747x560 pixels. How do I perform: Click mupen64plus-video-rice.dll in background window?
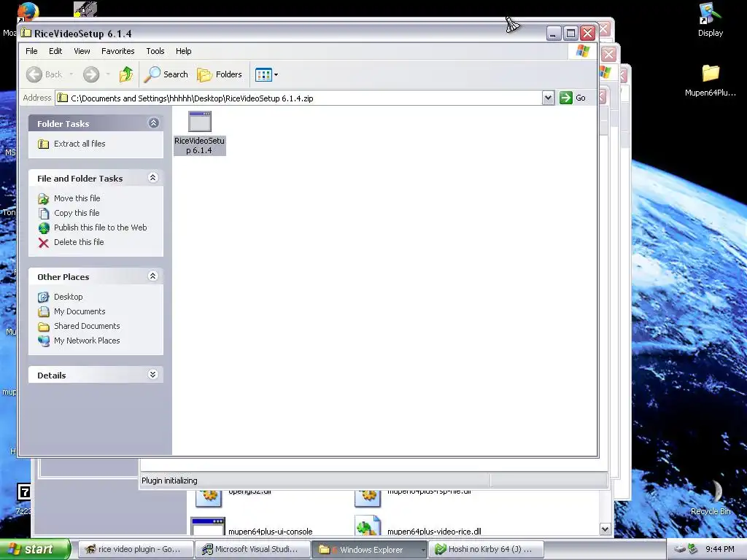point(434,532)
